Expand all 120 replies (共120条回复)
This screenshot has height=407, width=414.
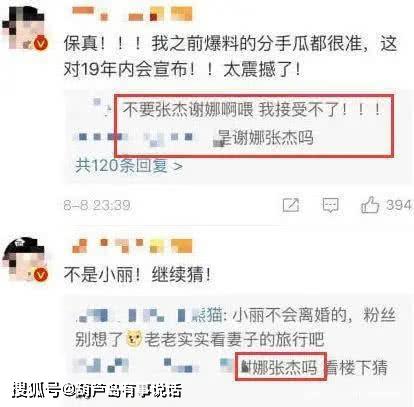coord(129,166)
